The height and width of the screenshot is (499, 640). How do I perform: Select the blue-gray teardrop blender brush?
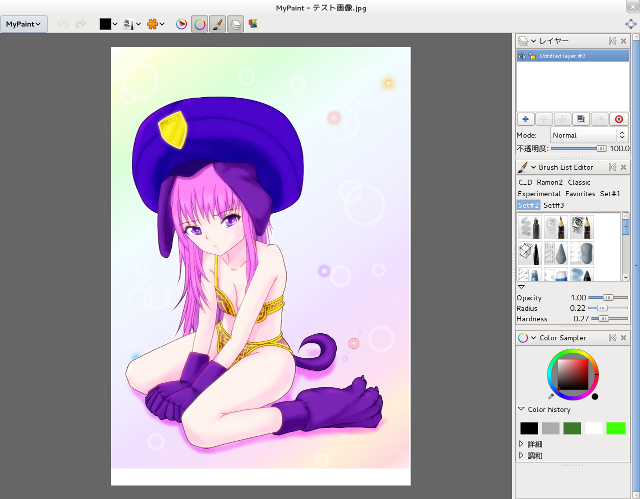pos(556,253)
